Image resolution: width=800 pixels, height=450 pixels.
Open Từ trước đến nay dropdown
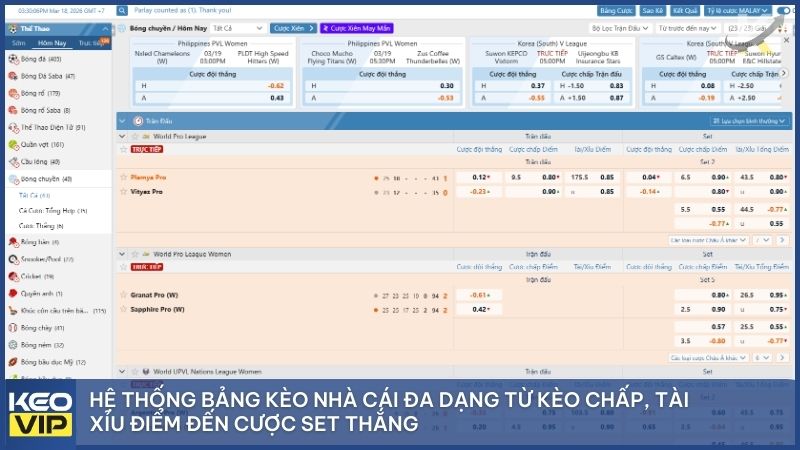pos(687,28)
